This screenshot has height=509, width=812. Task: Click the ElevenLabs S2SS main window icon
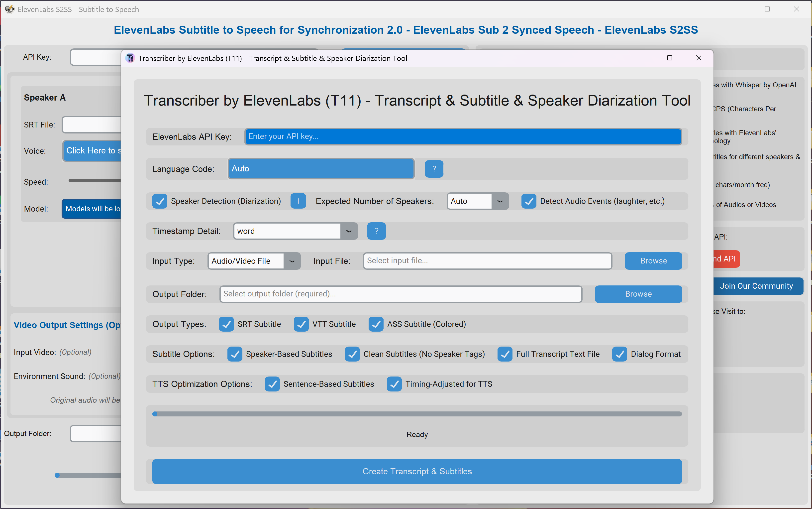(x=9, y=9)
